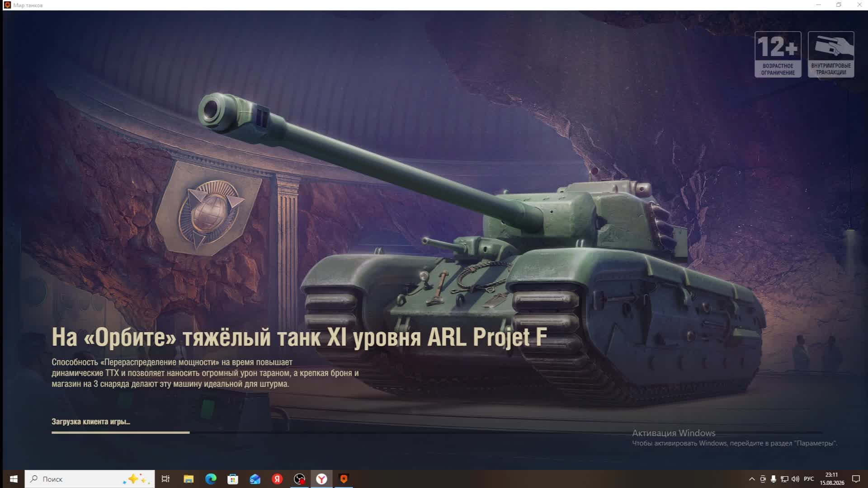868x488 pixels.
Task: Launch Microsoft Edge from the taskbar
Action: [x=211, y=479]
